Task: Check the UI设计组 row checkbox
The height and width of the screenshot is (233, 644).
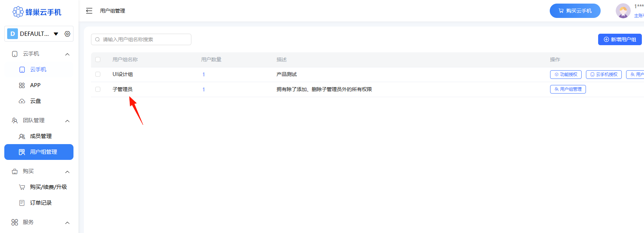Action: click(x=98, y=74)
